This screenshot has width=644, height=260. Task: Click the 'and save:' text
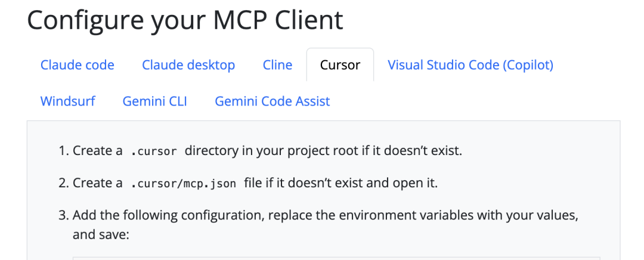(101, 234)
